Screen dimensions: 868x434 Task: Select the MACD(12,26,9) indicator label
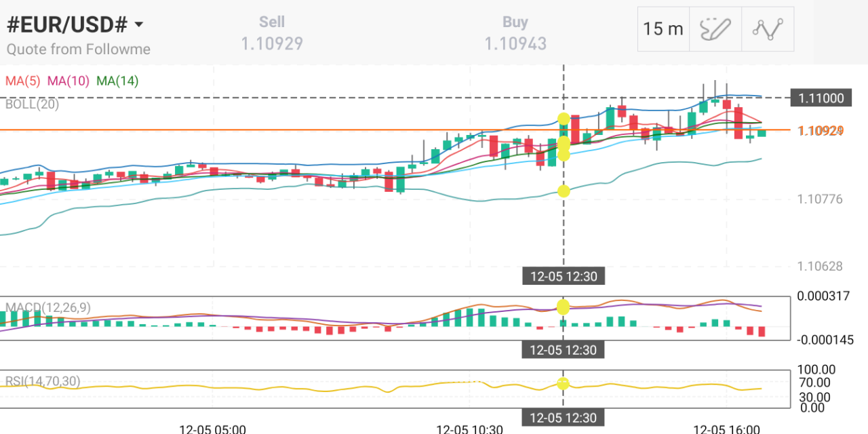47,308
